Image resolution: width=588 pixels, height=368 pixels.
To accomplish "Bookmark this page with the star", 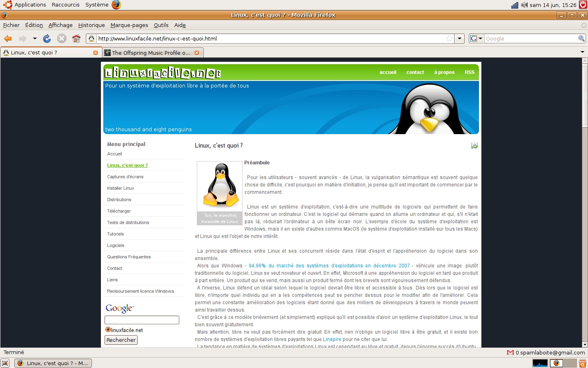I will pyautogui.click(x=450, y=38).
